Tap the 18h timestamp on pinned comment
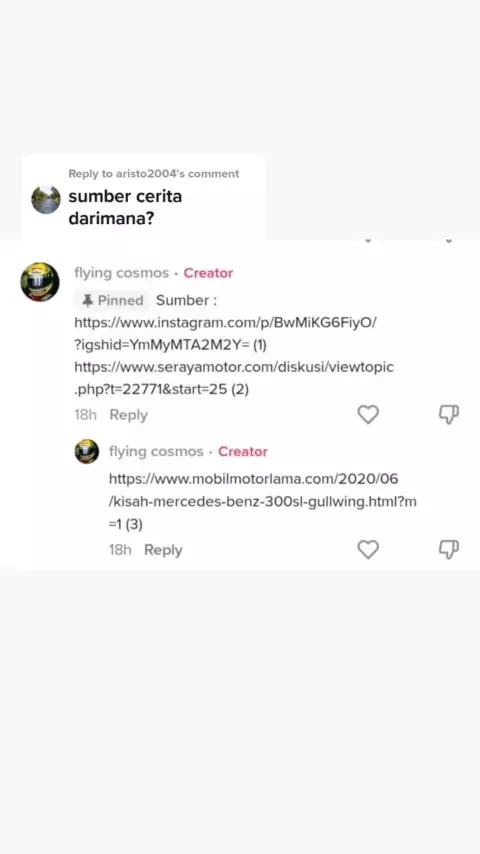Image resolution: width=480 pixels, height=854 pixels. [86, 414]
